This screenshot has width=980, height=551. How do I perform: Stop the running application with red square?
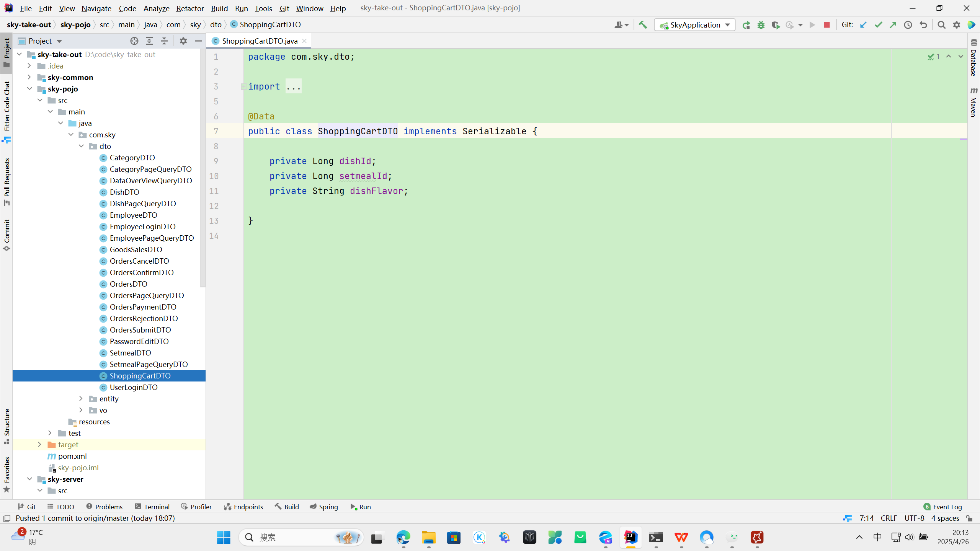[826, 25]
